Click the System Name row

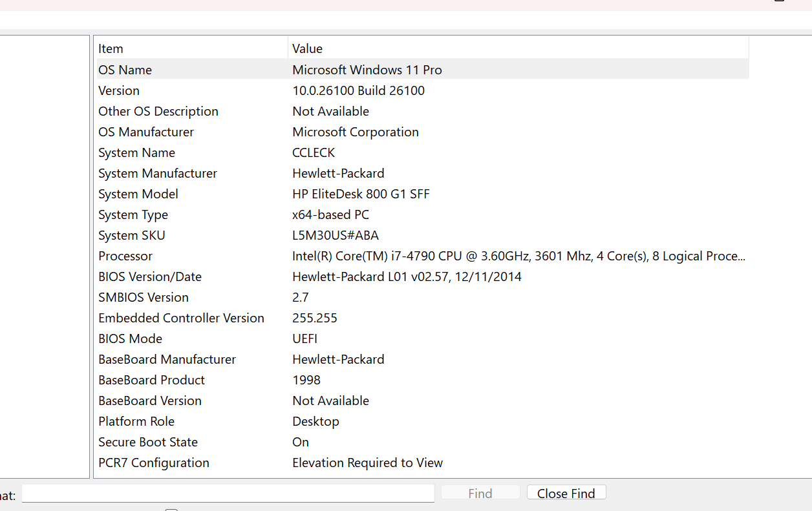coord(137,152)
